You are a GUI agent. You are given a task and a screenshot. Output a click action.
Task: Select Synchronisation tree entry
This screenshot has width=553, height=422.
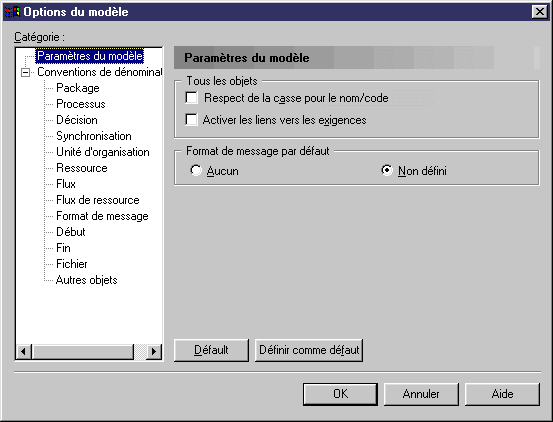point(94,136)
